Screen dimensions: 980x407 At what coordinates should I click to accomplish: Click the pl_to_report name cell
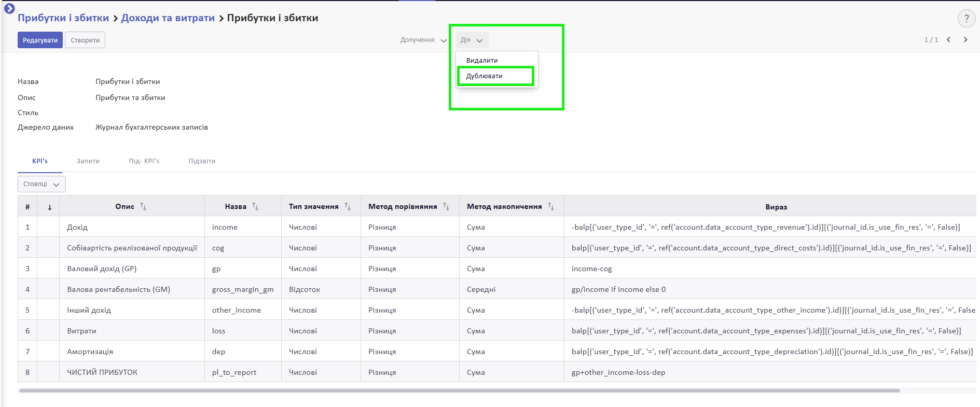[243, 372]
